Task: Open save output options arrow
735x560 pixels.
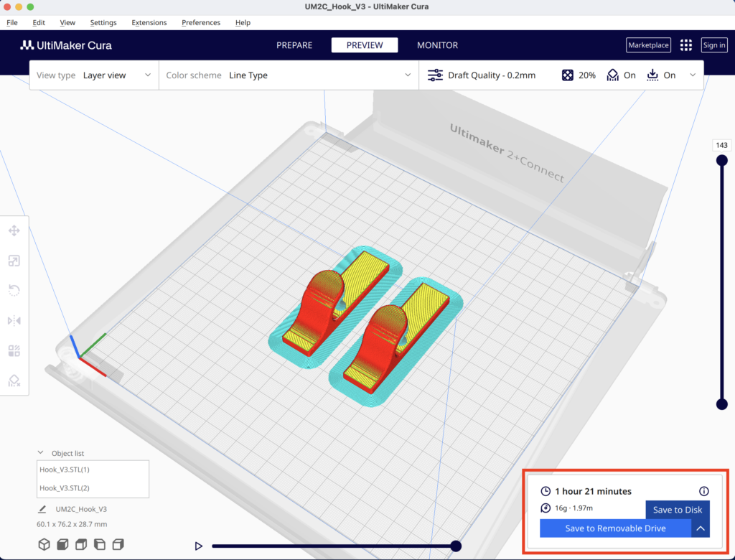Action: click(701, 528)
